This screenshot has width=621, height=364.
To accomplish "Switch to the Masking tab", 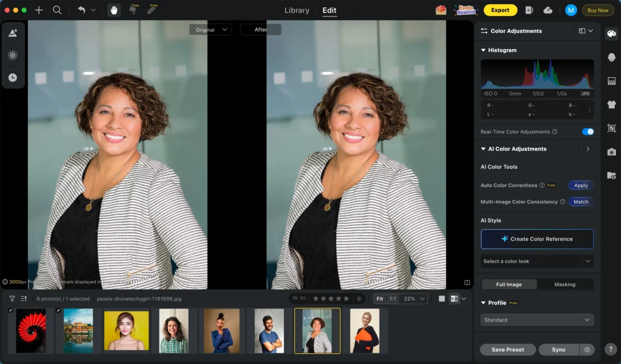I will (x=565, y=284).
